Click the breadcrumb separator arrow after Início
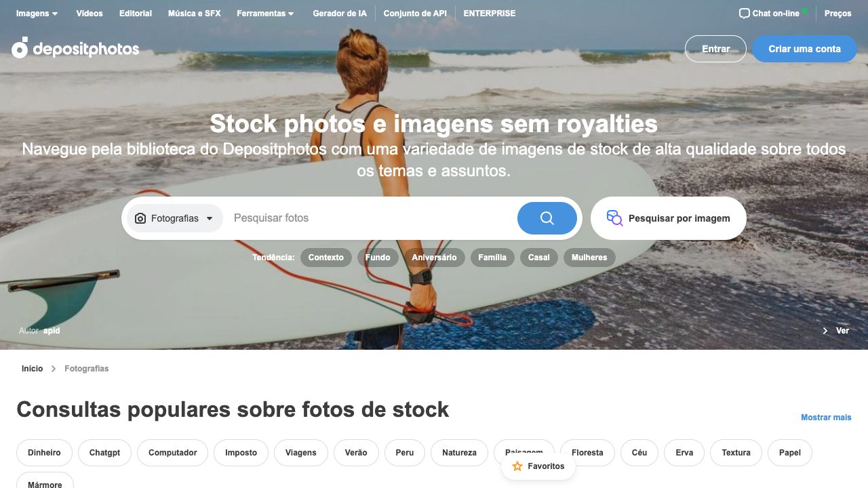 pyautogui.click(x=54, y=369)
